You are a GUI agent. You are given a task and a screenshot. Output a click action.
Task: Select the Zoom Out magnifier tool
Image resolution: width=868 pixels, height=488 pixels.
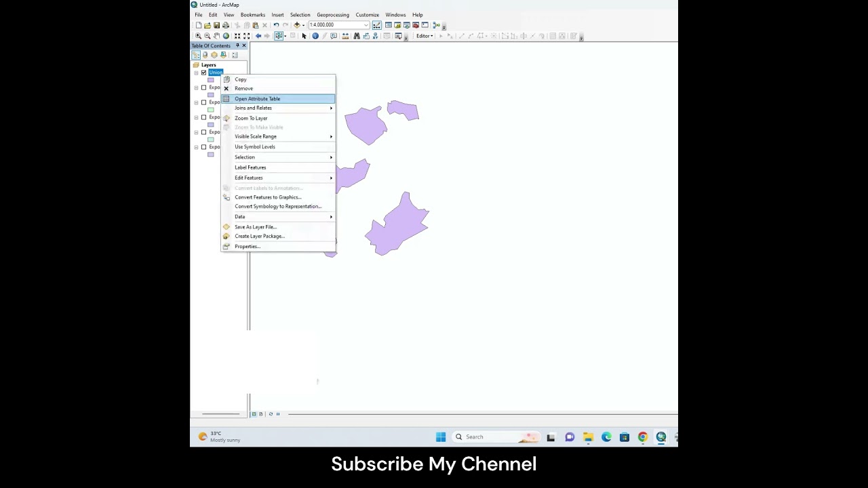[x=207, y=36]
